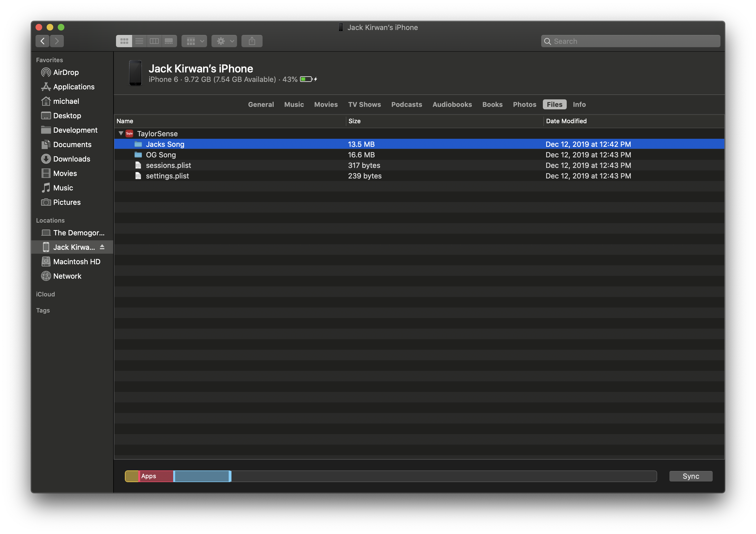Switch to list view in toolbar
This screenshot has height=534, width=756.
click(x=139, y=41)
